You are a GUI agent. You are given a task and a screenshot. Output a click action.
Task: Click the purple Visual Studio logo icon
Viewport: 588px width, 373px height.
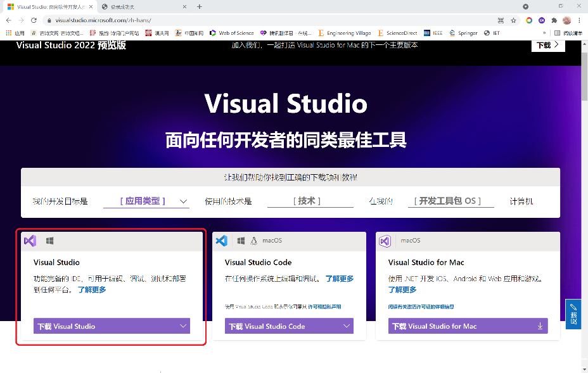tap(30, 241)
